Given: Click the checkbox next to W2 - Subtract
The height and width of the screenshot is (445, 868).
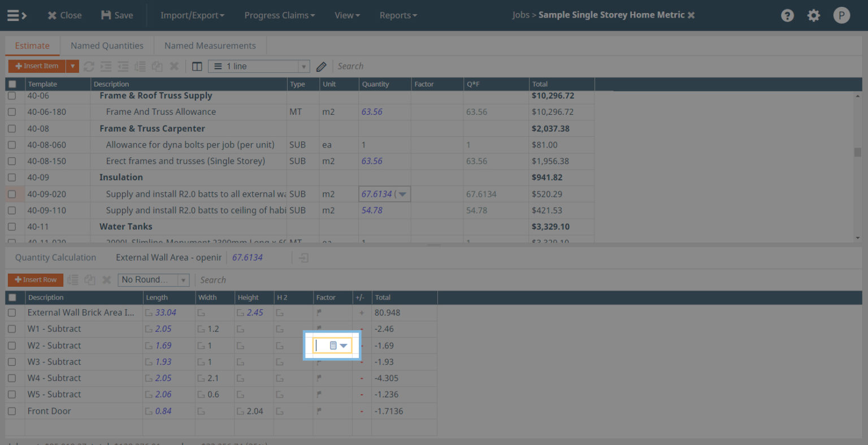Looking at the screenshot, I should [x=12, y=345].
